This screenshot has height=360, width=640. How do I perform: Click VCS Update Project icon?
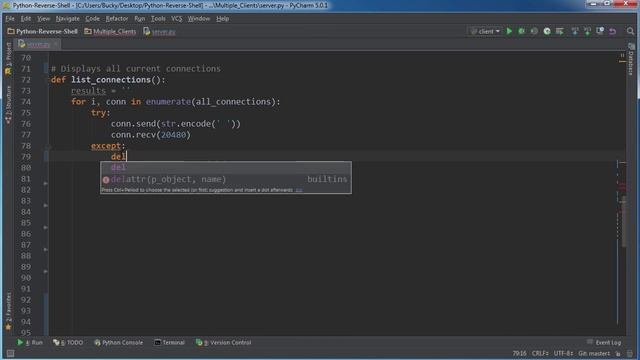575,31
